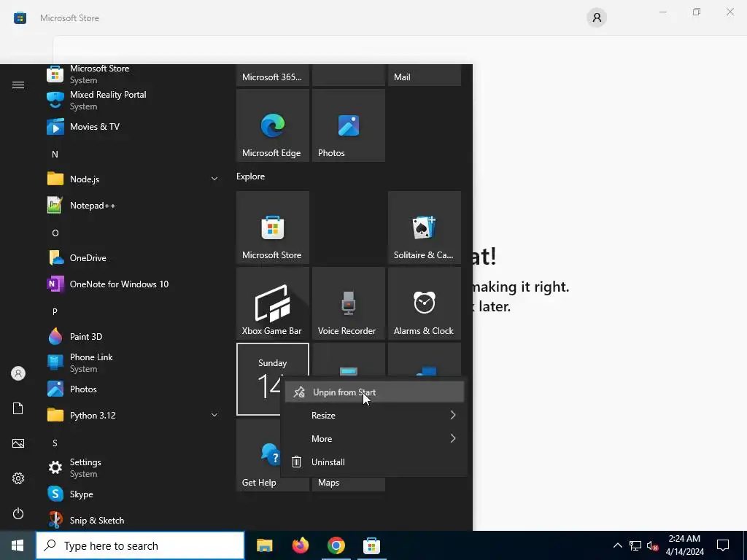Launch OneNote for Windows 10
Image resolution: width=747 pixels, height=560 pixels.
pos(133,284)
